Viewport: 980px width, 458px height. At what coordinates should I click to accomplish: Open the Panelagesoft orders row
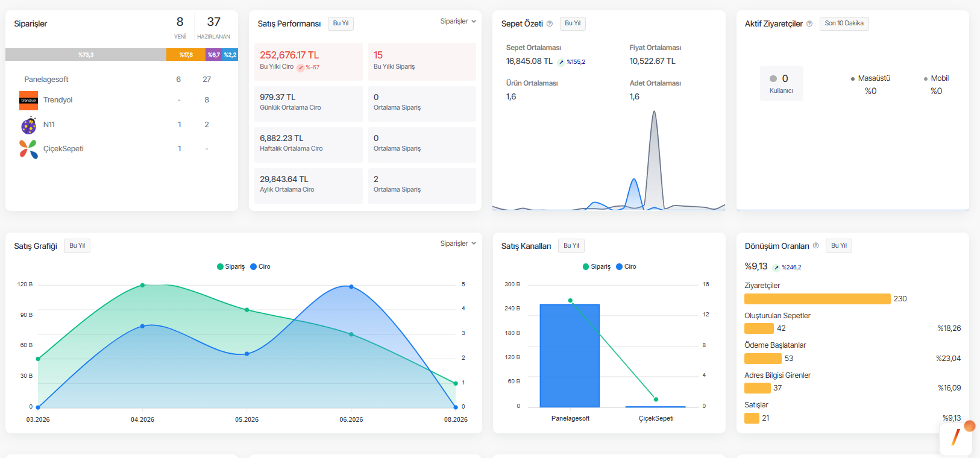click(122, 80)
